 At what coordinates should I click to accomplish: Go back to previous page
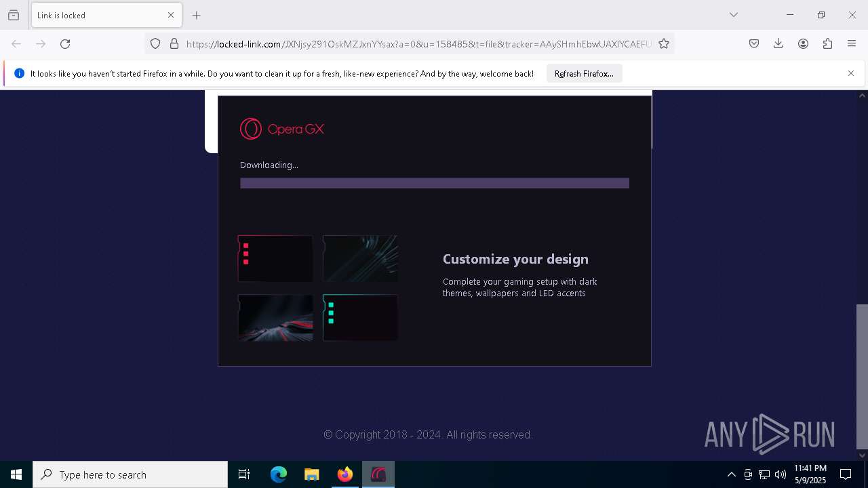click(16, 44)
